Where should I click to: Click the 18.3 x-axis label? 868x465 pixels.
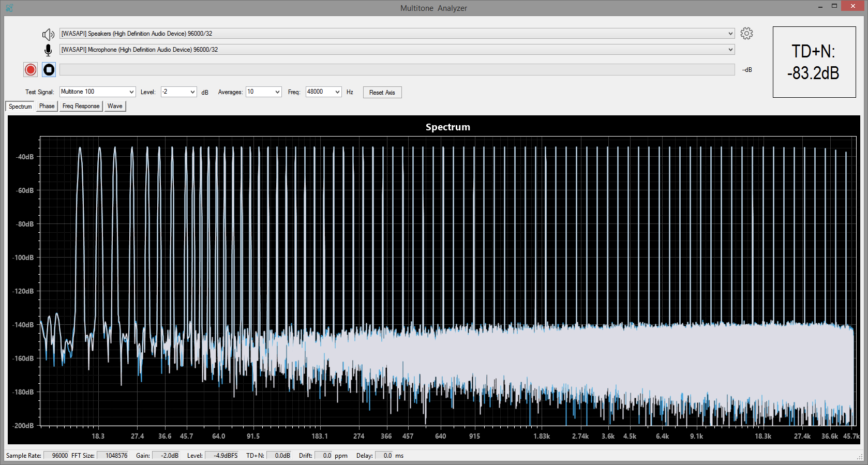point(98,436)
